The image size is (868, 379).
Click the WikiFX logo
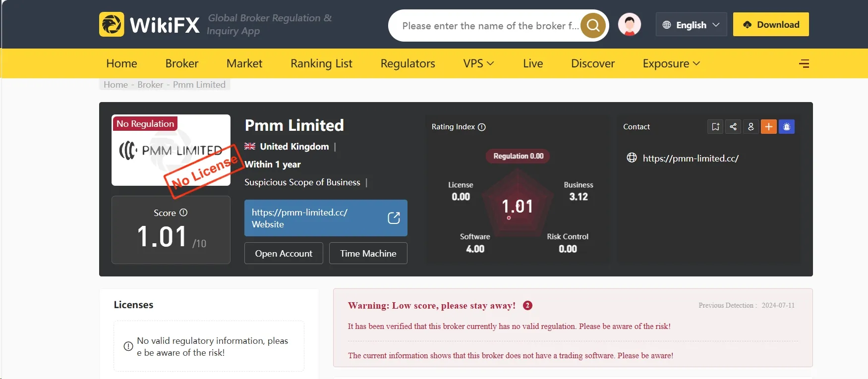click(149, 24)
